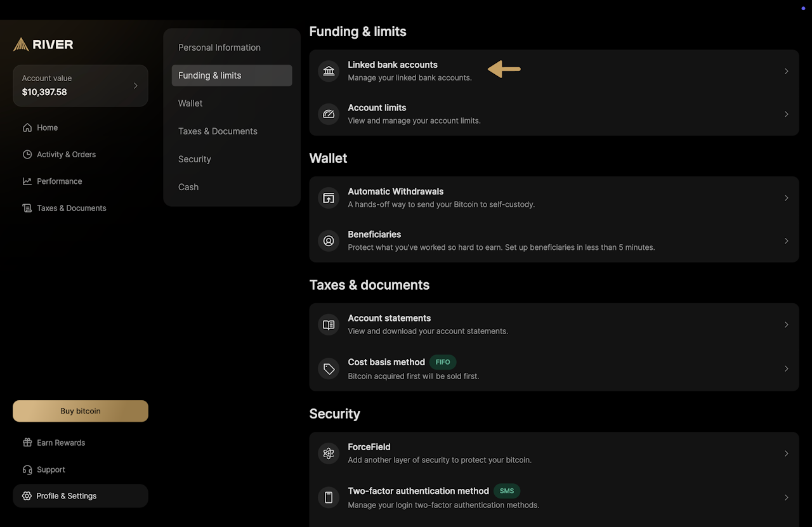Select Personal Information in settings menu
Viewport: 812px width, 527px height.
tap(219, 48)
